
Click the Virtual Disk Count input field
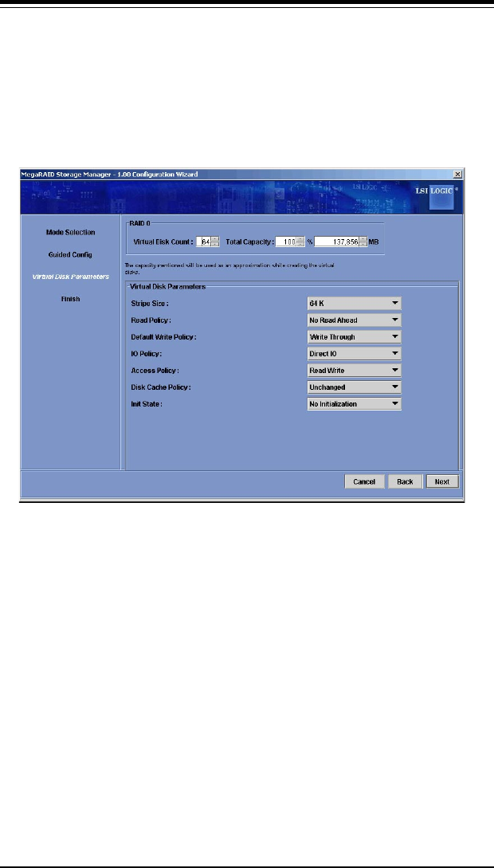coord(203,242)
